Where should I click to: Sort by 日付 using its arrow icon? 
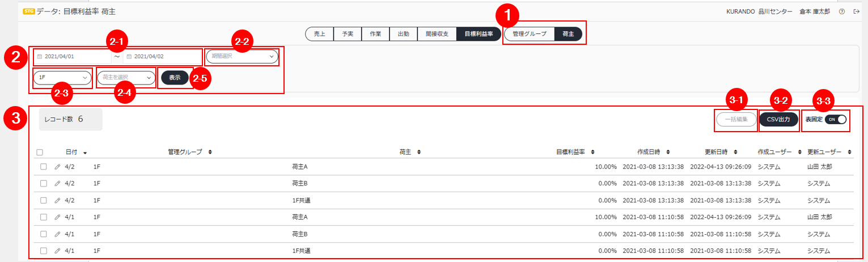(85, 153)
